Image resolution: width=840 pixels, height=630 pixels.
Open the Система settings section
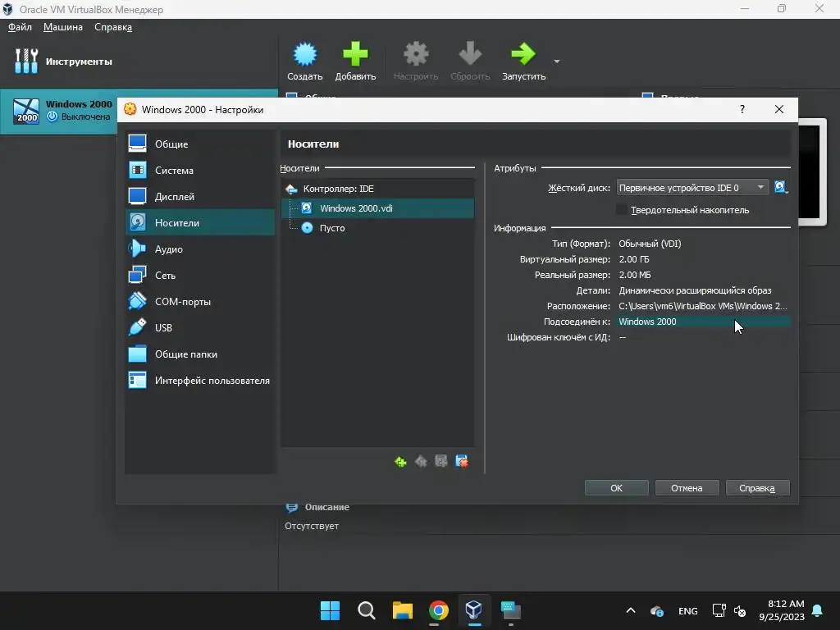(200, 170)
